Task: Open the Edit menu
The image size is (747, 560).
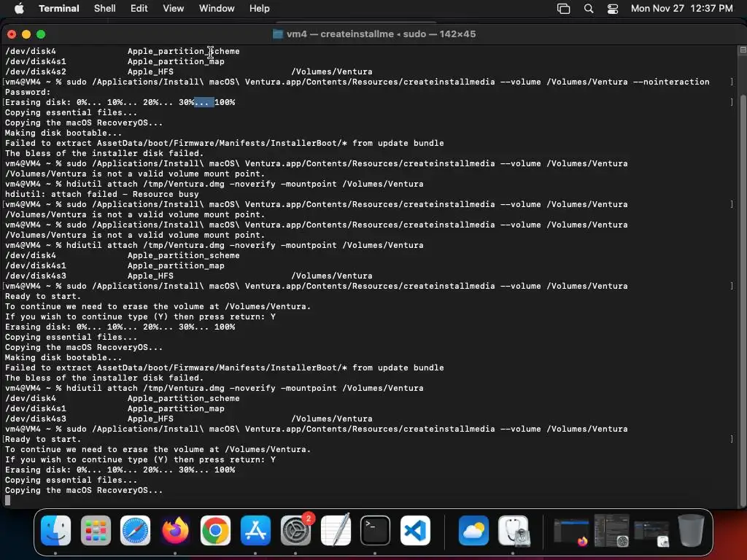Action: (x=139, y=9)
